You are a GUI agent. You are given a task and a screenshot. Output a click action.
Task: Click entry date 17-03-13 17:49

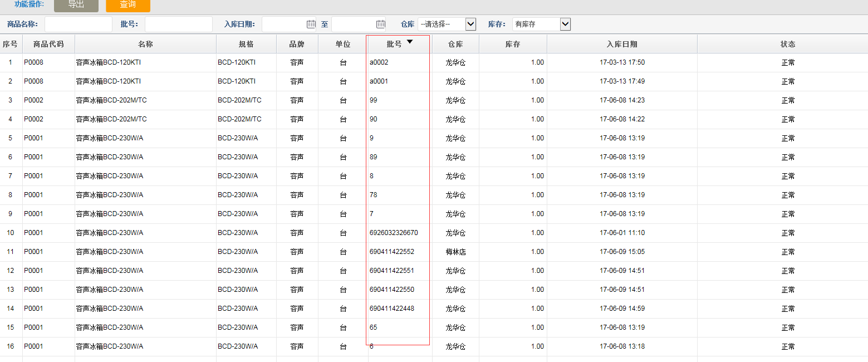[x=622, y=81]
